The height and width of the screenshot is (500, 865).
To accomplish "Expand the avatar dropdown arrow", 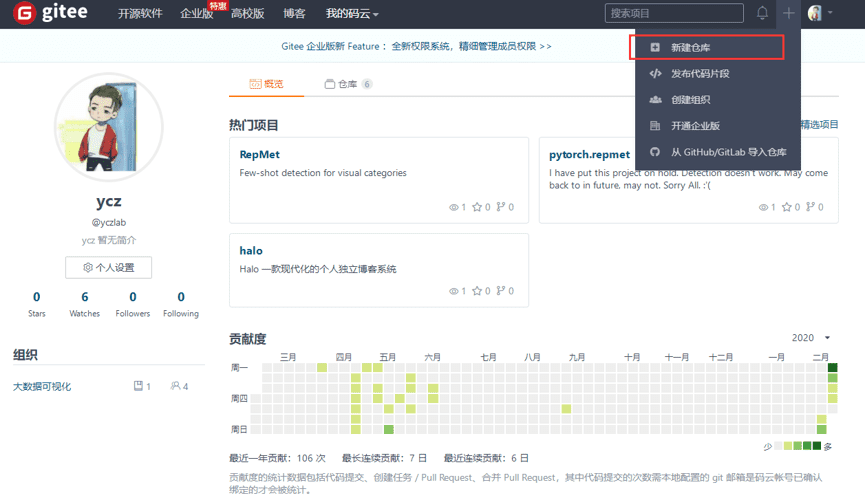I will click(x=830, y=12).
